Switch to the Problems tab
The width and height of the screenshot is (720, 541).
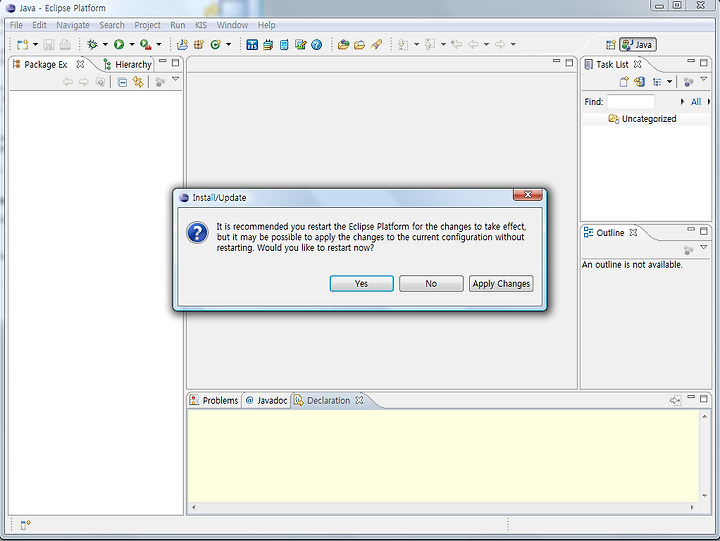[214, 400]
